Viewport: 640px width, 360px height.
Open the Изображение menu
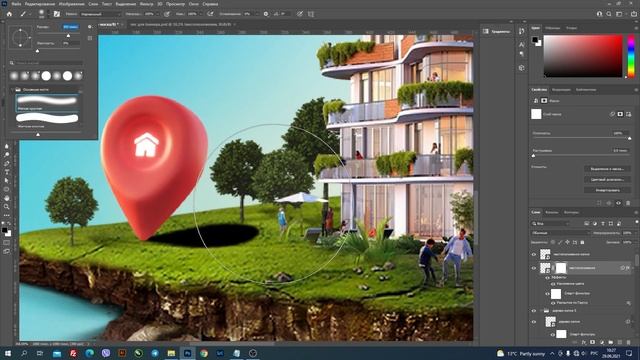[x=71, y=4]
